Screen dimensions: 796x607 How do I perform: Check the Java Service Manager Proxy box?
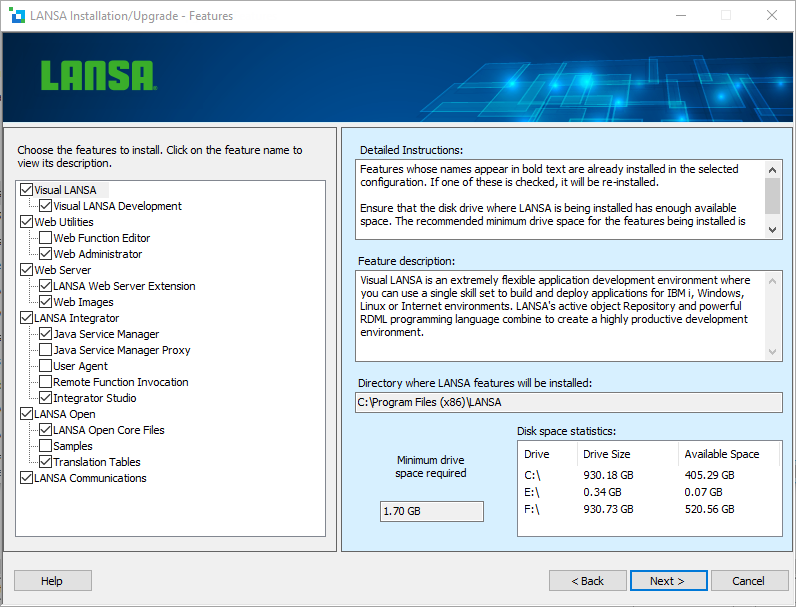pos(46,350)
